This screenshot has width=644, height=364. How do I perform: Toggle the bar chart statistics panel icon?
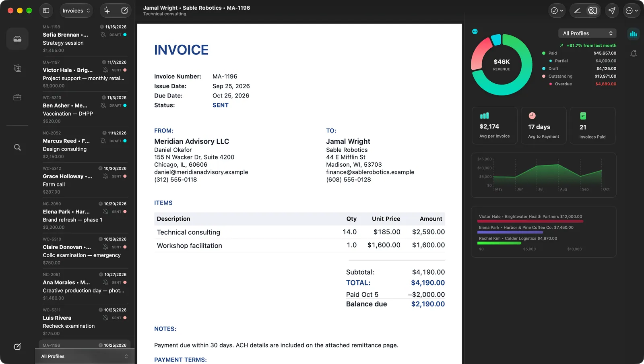click(x=634, y=34)
